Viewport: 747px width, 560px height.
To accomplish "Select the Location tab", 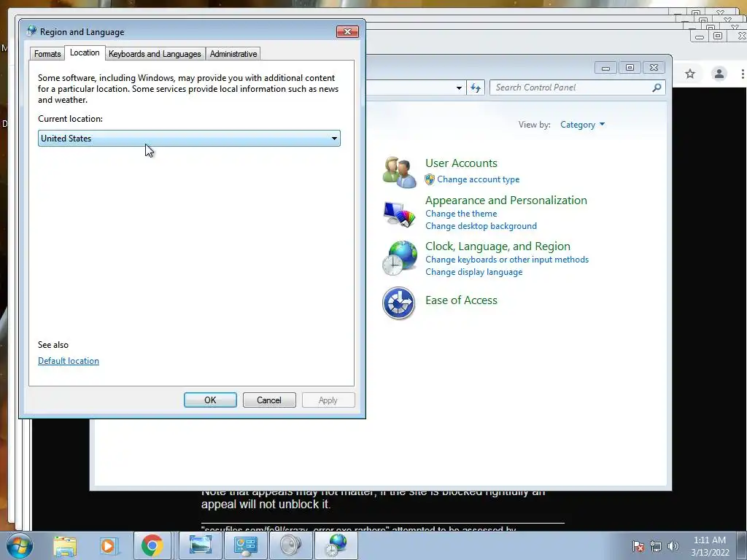I will [x=85, y=52].
